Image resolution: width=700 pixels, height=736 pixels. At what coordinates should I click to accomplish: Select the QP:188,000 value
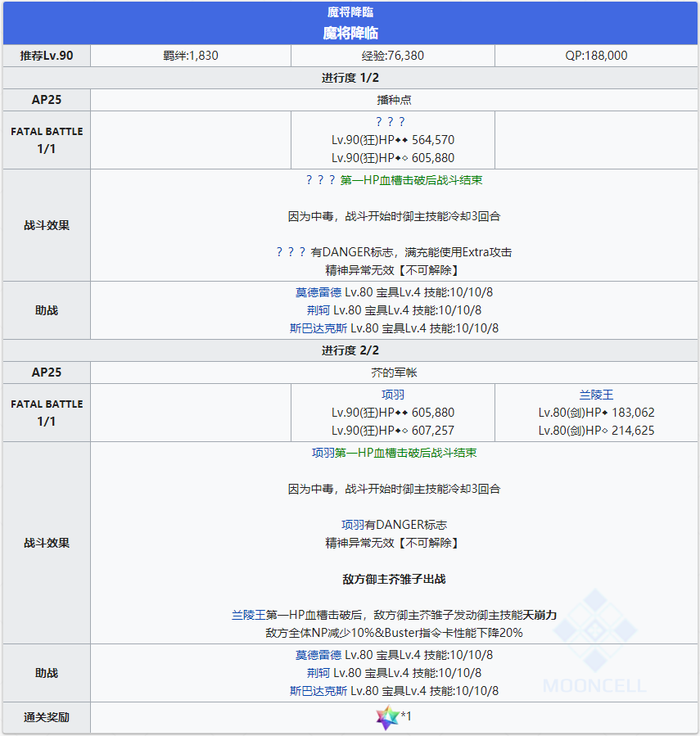(596, 56)
